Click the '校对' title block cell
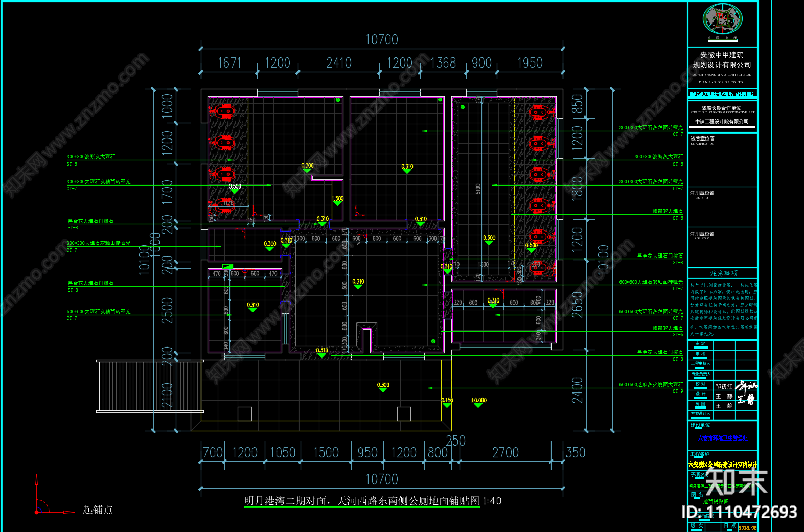Image resolution: width=804 pixels, height=532 pixels. [x=700, y=384]
